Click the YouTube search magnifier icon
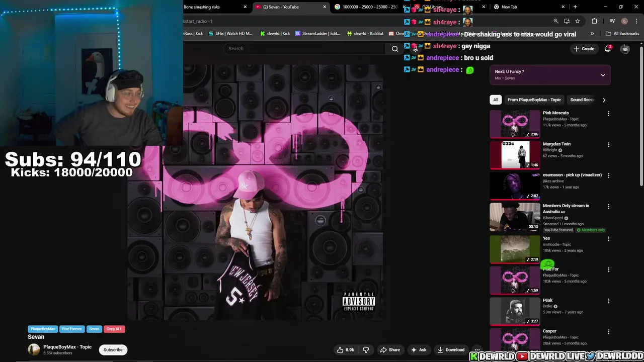Viewport: 644px width, 362px height. point(395,49)
